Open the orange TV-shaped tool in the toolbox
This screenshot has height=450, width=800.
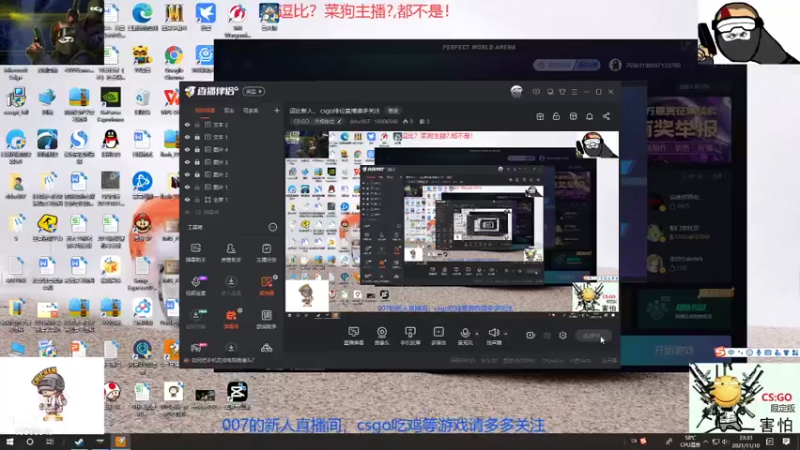point(231,319)
